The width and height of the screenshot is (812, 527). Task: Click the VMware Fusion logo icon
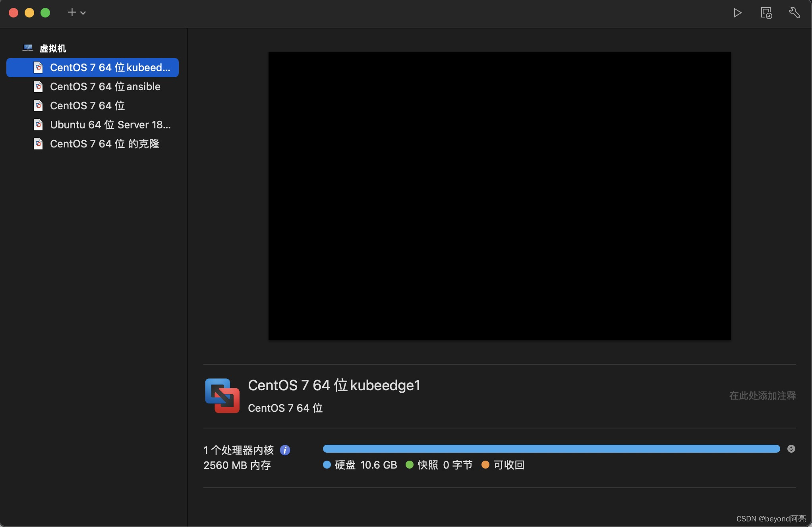tap(222, 396)
